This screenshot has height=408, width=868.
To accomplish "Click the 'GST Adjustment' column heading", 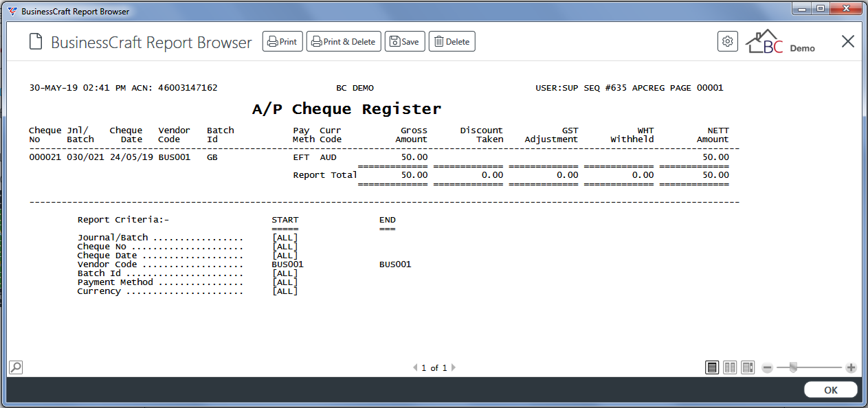I will tap(551, 135).
